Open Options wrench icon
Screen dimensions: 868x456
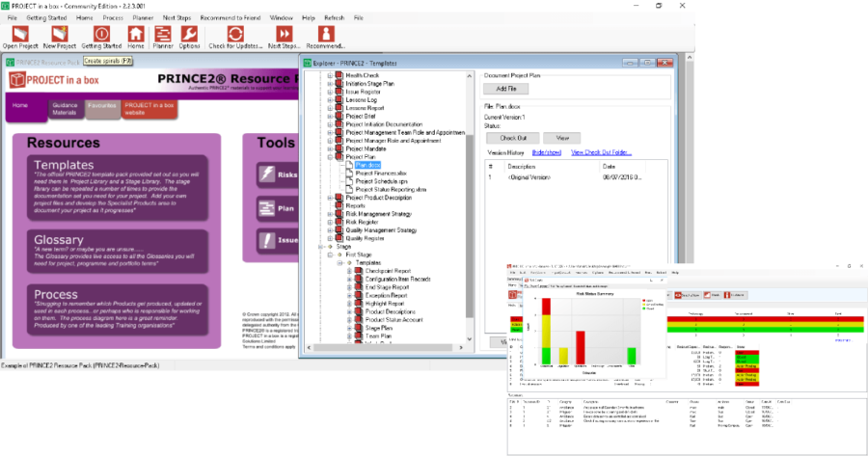[189, 34]
